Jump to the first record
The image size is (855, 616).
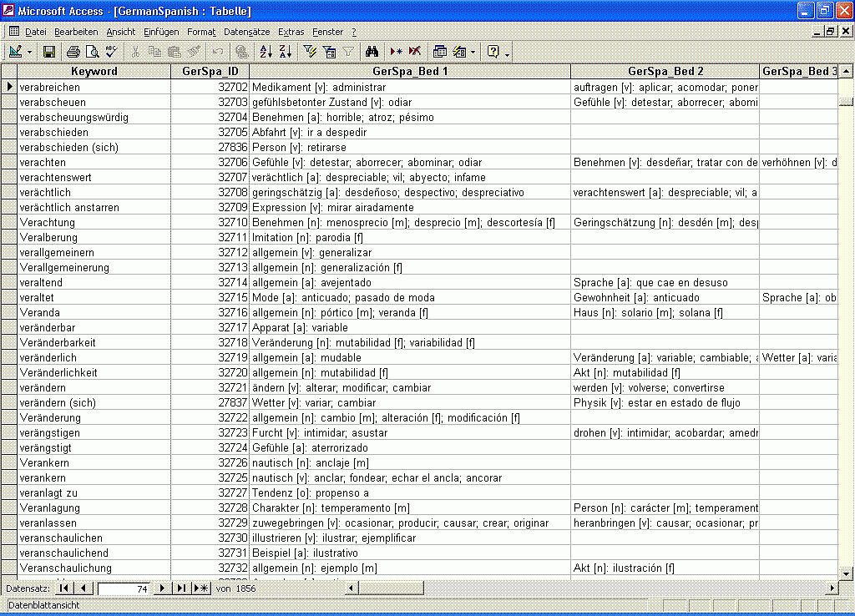tap(64, 588)
